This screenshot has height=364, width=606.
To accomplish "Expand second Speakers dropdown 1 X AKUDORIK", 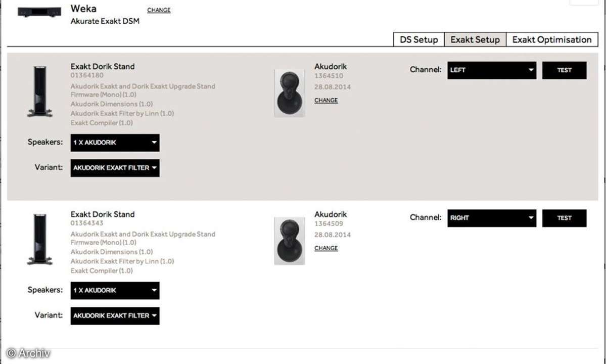I will (115, 290).
